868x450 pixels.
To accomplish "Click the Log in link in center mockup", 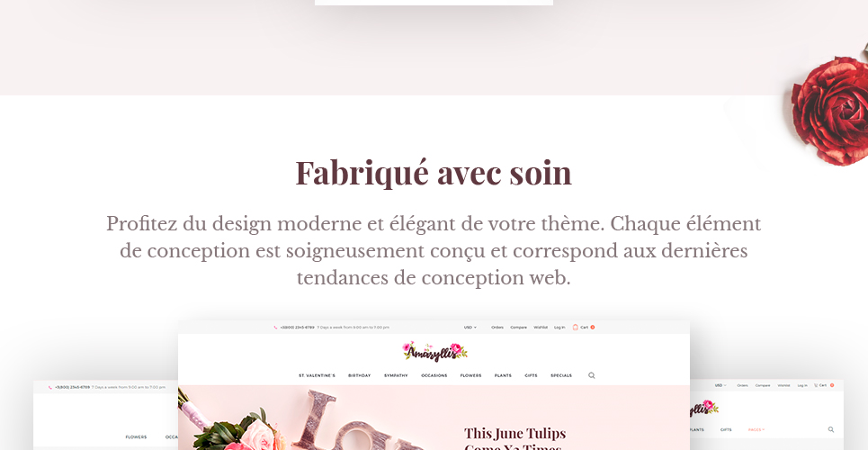I will point(559,328).
